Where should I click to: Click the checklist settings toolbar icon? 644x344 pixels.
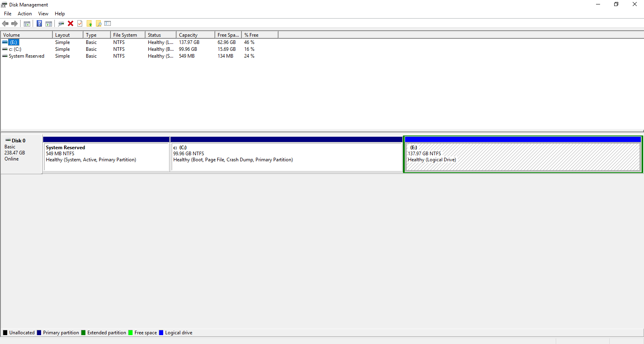point(108,23)
